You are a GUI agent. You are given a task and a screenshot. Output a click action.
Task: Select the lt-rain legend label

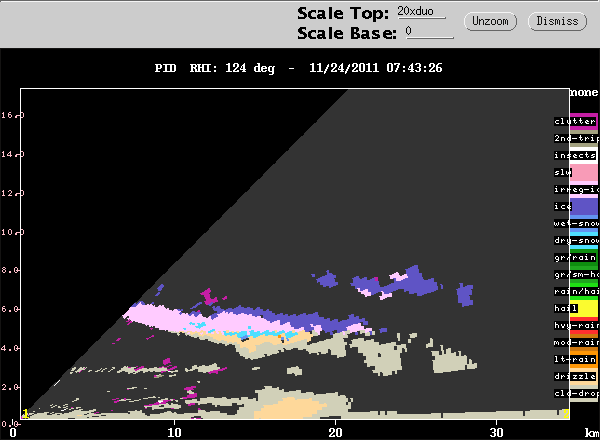tap(575, 359)
